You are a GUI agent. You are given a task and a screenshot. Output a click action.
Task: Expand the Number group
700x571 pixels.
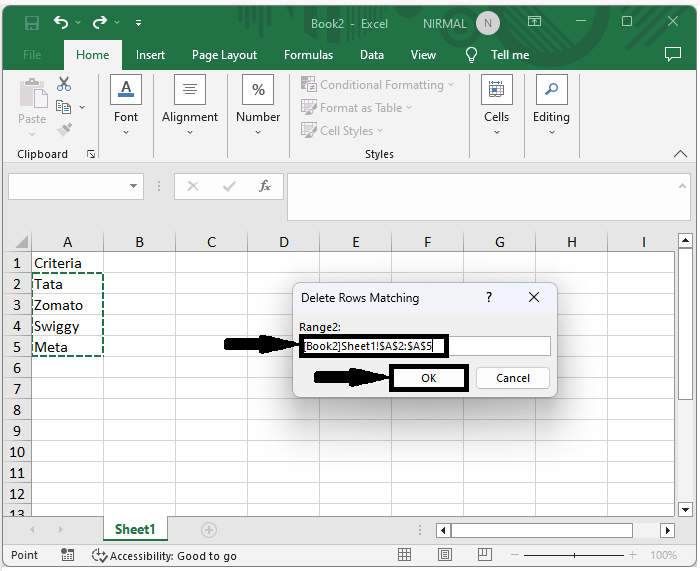pos(258,106)
